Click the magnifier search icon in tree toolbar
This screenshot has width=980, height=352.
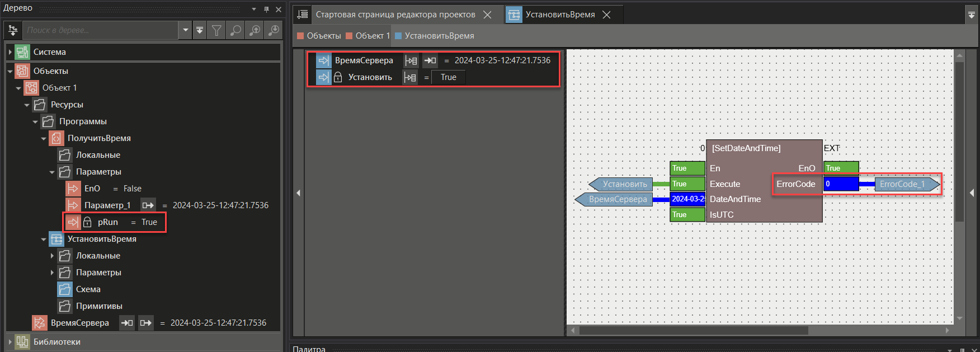click(236, 30)
